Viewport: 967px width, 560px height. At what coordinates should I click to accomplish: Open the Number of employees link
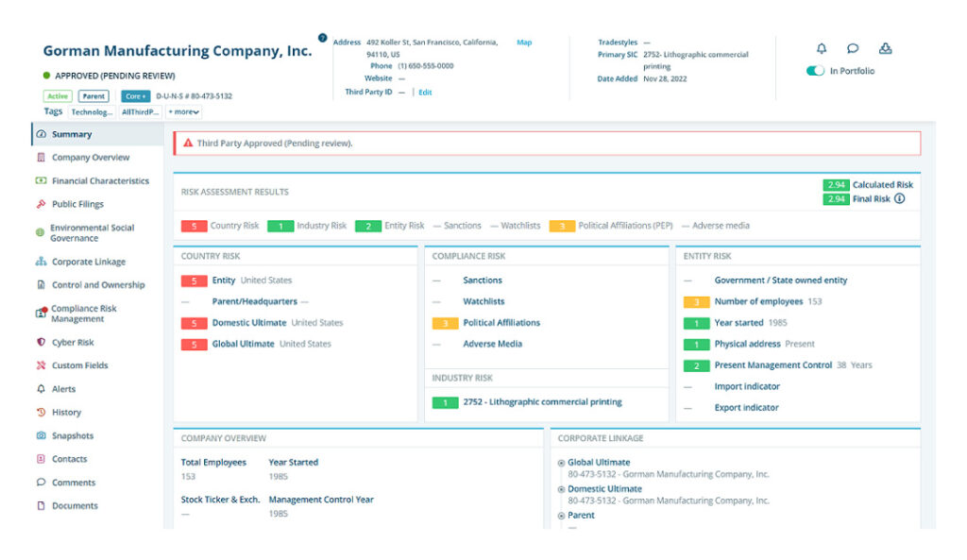click(x=758, y=301)
